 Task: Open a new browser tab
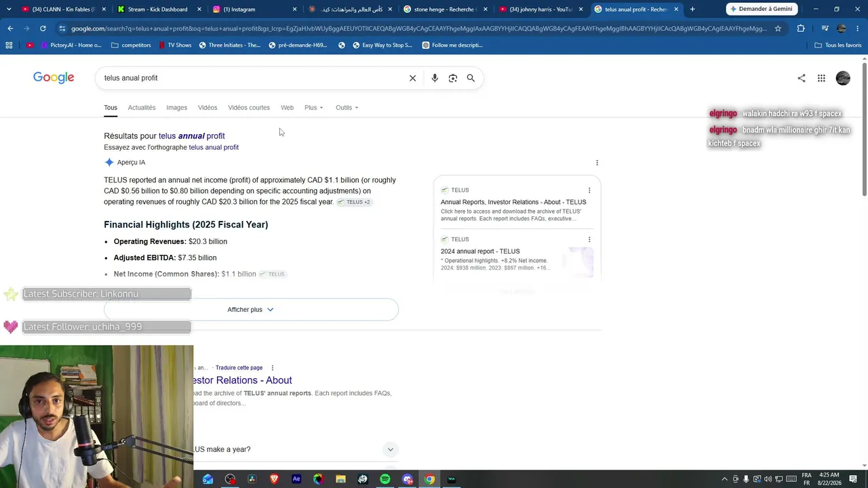pos(692,9)
